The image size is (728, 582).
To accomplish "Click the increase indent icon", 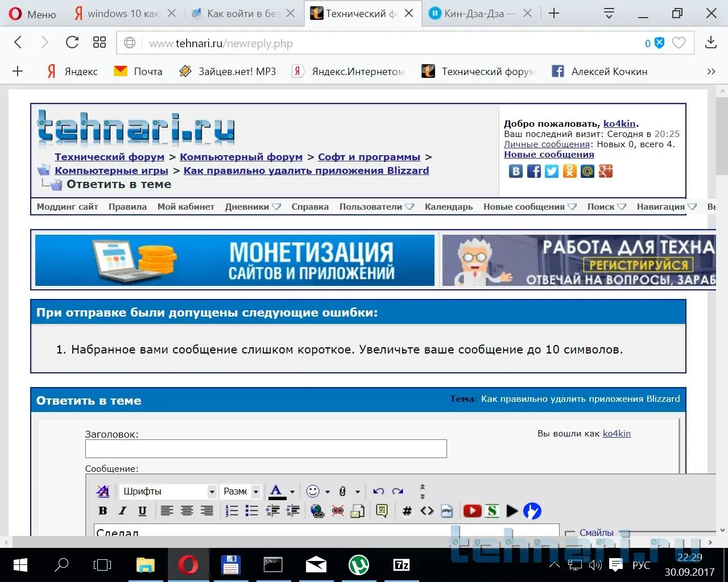I will pyautogui.click(x=293, y=511).
